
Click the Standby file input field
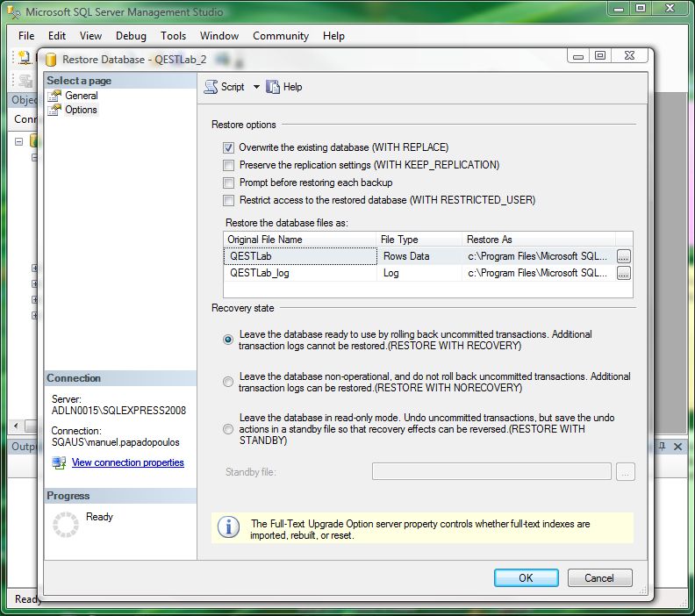point(491,472)
